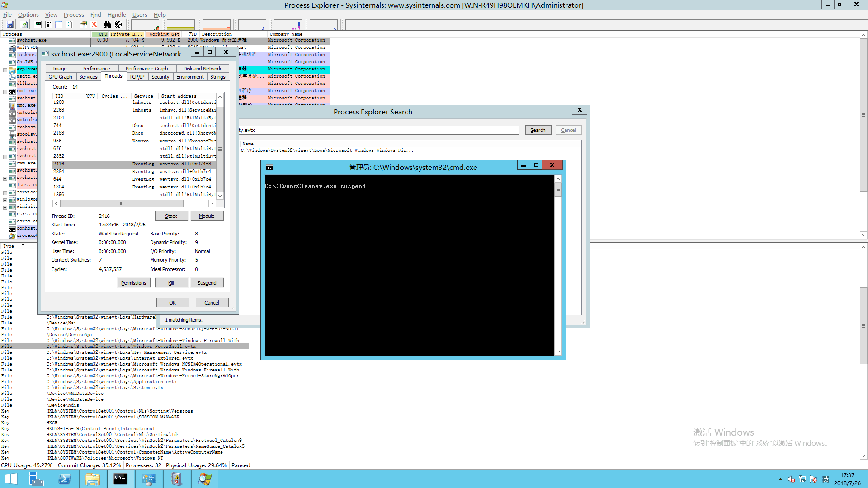Click the Save toolbar icon
This screenshot has height=488, width=868.
(x=10, y=24)
